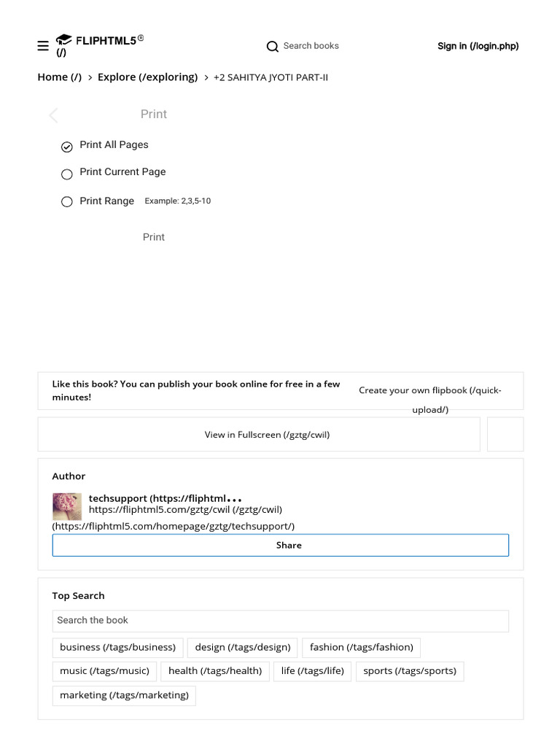Image resolution: width=560 pixels, height=747 pixels.
Task: Select the design tag
Action: point(242,648)
